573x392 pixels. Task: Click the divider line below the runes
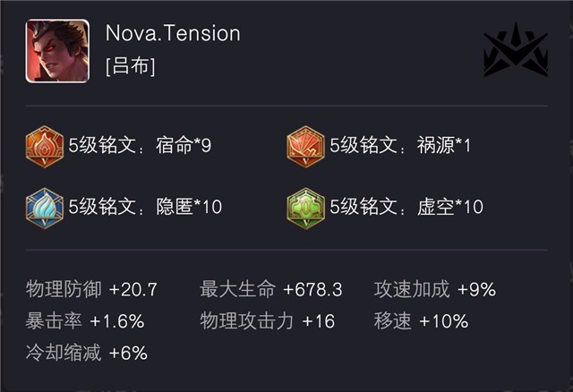pyautogui.click(x=286, y=250)
